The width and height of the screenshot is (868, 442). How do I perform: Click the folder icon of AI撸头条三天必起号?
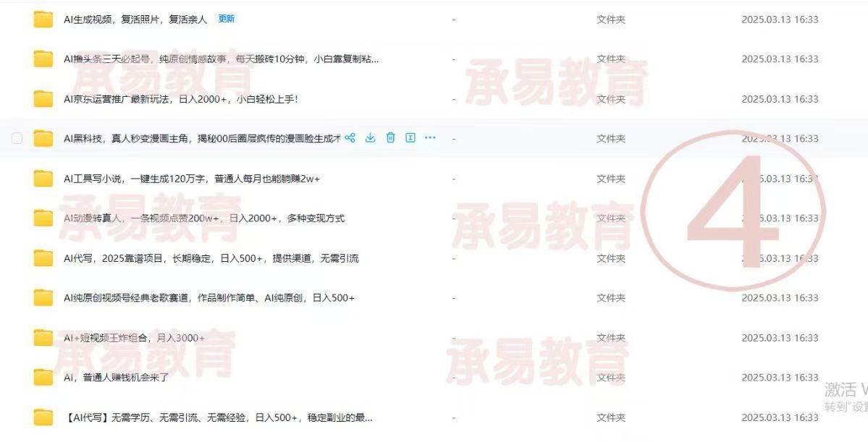click(43, 59)
